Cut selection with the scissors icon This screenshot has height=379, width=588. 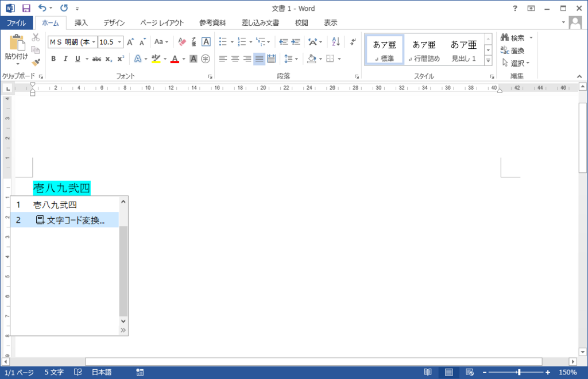click(x=36, y=37)
